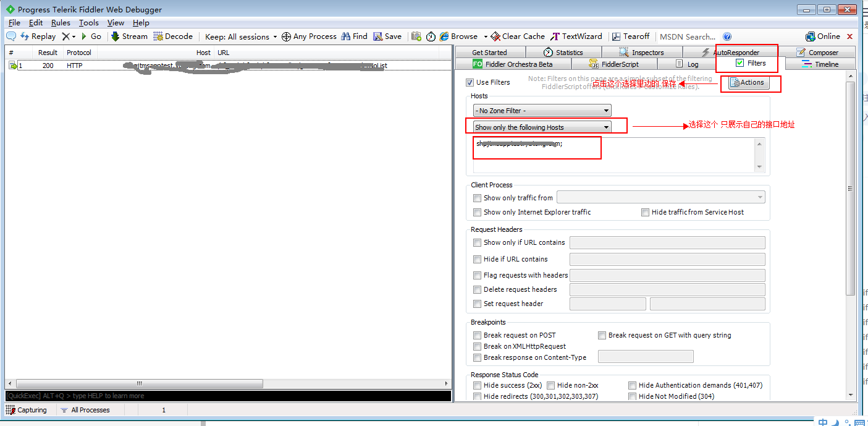
Task: Open the client process selection dropdown
Action: (660, 197)
